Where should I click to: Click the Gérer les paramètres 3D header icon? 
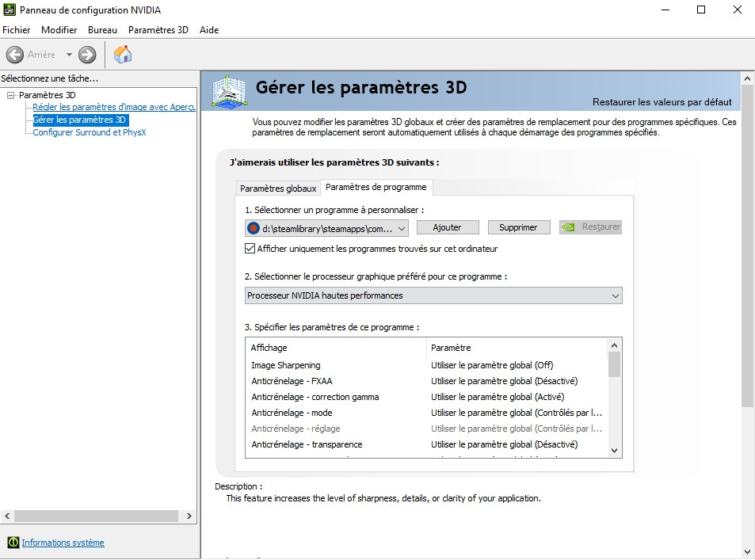pos(230,90)
